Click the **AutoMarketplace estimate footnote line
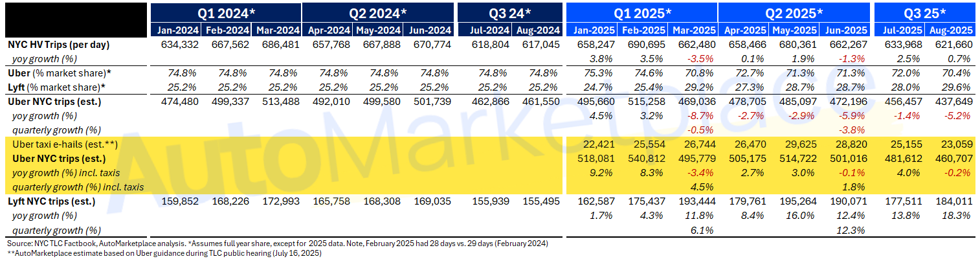This screenshot has height=261, width=980. (x=163, y=253)
